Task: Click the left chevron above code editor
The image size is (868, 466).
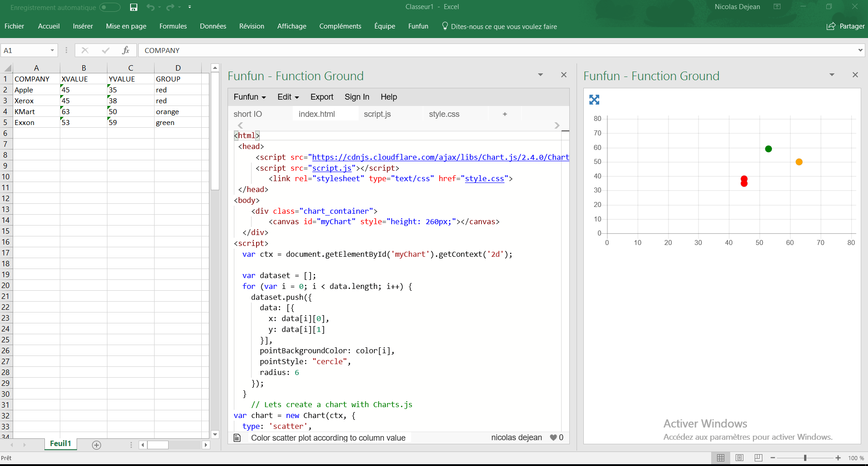Action: [240, 125]
